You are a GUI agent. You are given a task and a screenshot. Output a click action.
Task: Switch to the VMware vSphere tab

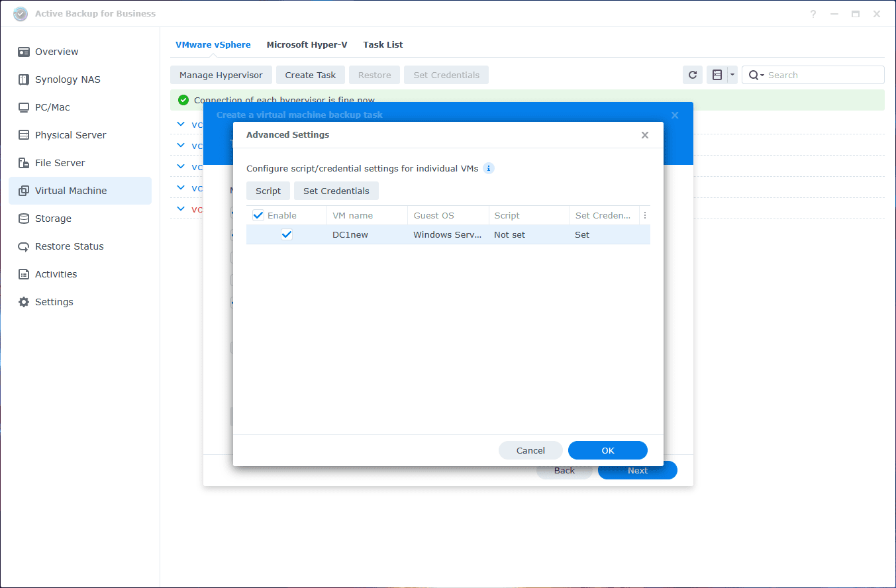[x=213, y=45]
